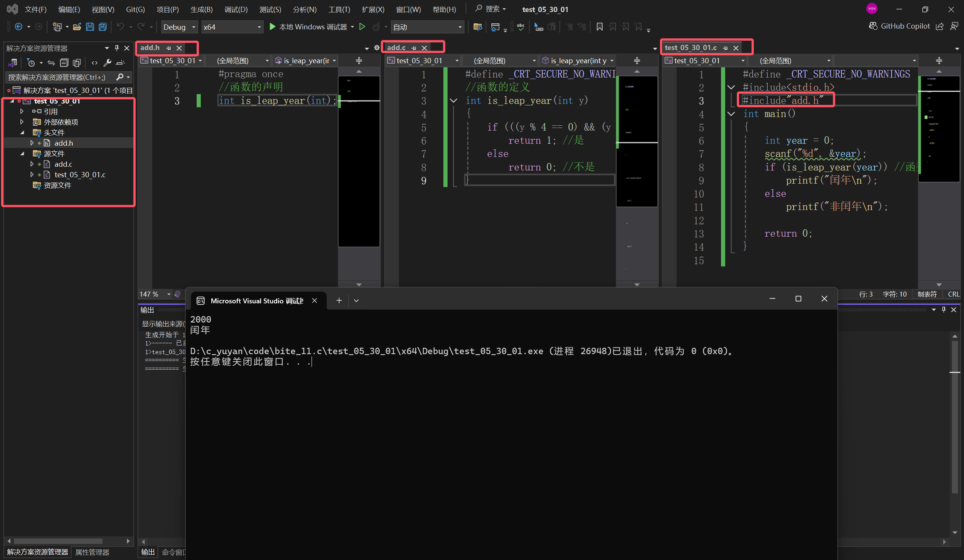
Task: Open GitHub Copilot button
Action: point(899,26)
